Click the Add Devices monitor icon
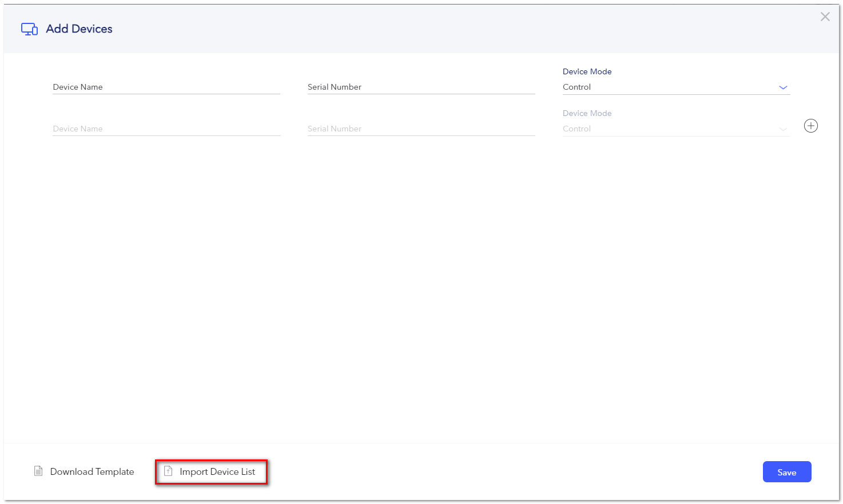 (29, 29)
